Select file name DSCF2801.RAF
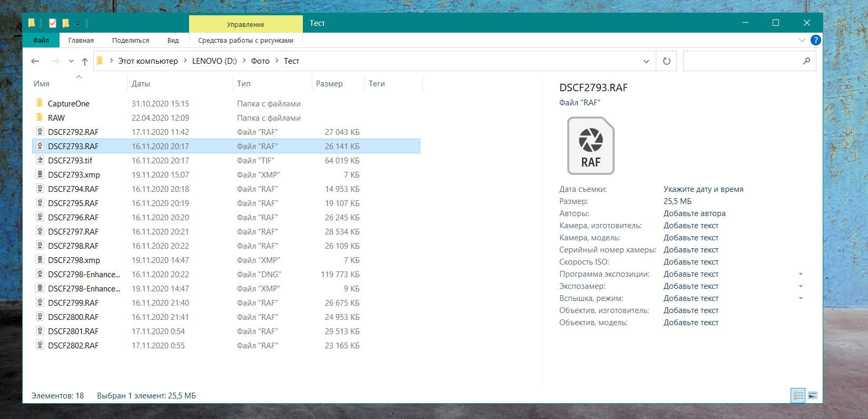This screenshot has width=868, height=419. pyautogui.click(x=73, y=331)
